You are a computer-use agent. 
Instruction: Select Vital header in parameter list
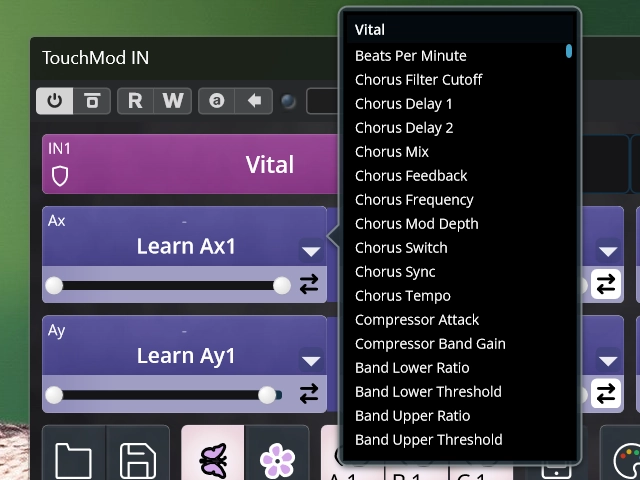460,29
